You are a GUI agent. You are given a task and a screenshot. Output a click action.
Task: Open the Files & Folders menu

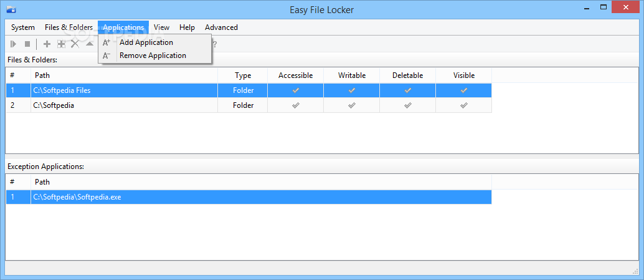[69, 27]
